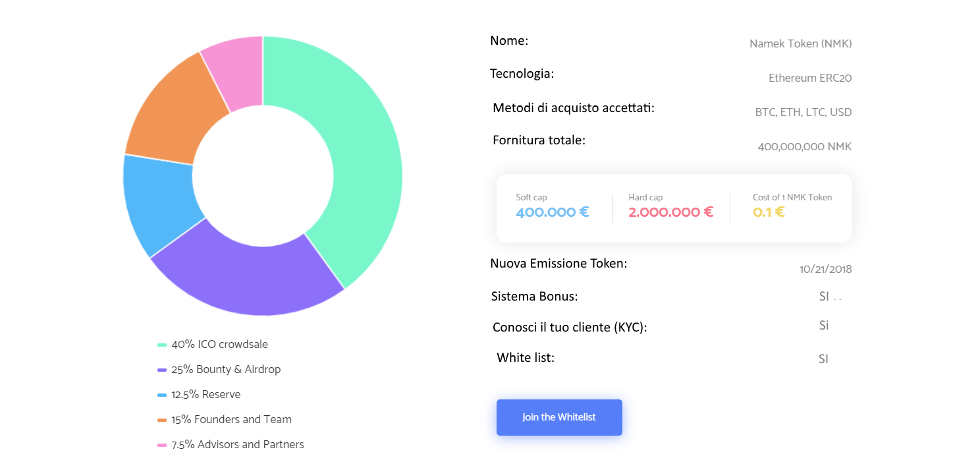Click the "SI" value beside White list
Screen dimensions: 980x464
coord(823,359)
